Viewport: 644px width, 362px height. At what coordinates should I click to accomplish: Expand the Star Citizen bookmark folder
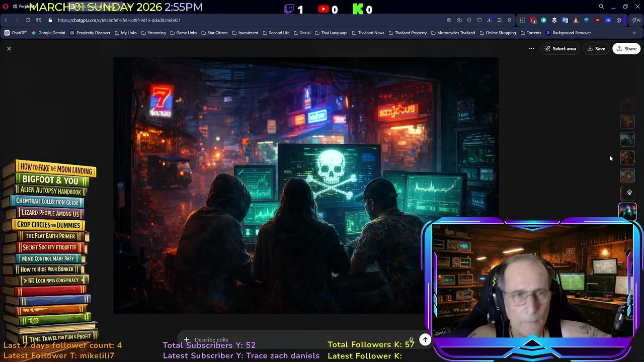[x=214, y=33]
